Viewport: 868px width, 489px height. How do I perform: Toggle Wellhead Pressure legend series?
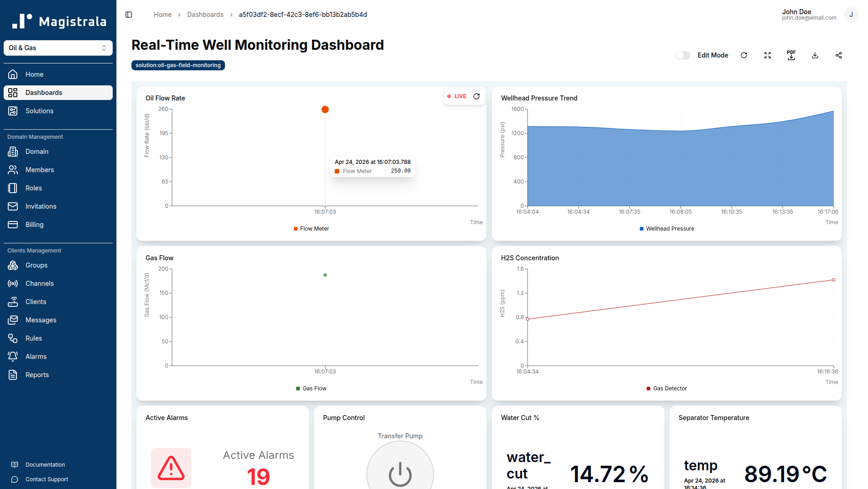click(667, 229)
